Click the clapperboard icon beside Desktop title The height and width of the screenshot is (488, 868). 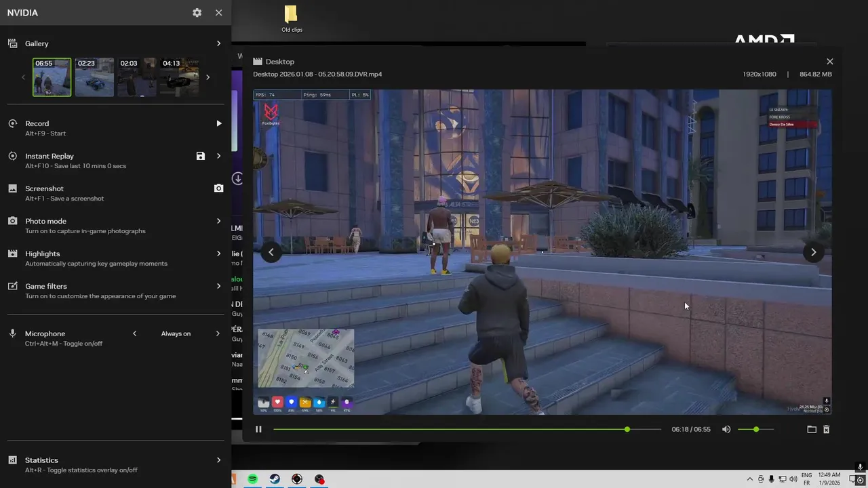pyautogui.click(x=258, y=62)
